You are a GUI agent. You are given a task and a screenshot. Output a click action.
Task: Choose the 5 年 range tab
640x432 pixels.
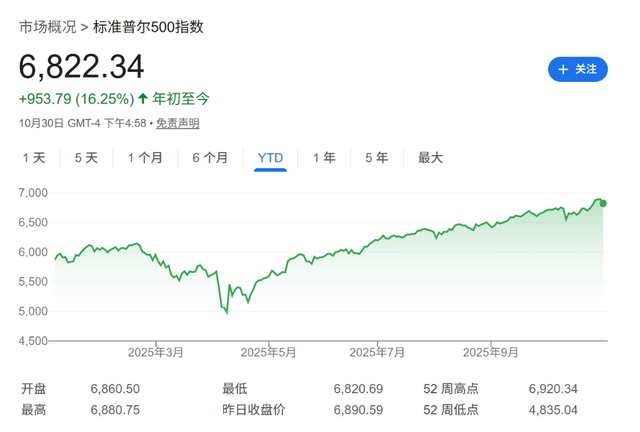[376, 158]
